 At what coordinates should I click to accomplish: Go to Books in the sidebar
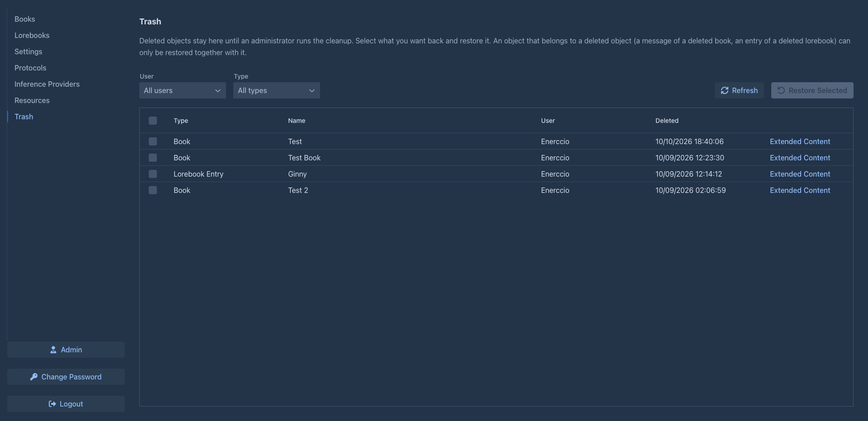click(x=25, y=19)
